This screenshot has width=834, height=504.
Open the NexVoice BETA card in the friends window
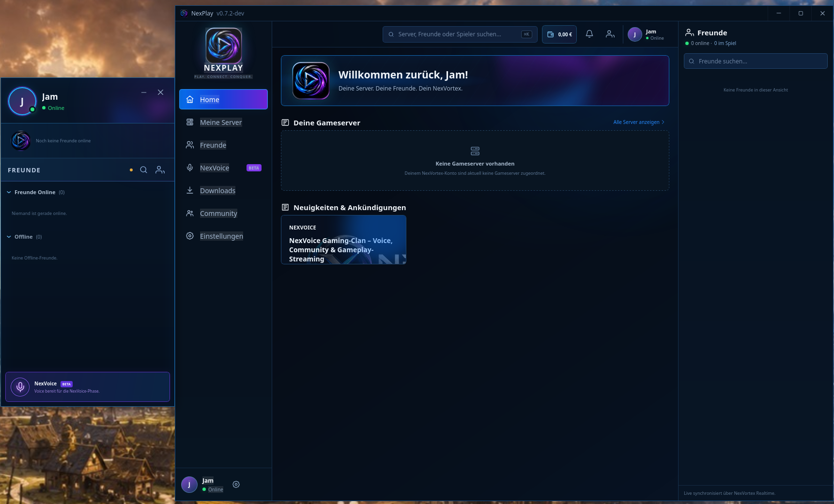click(88, 387)
